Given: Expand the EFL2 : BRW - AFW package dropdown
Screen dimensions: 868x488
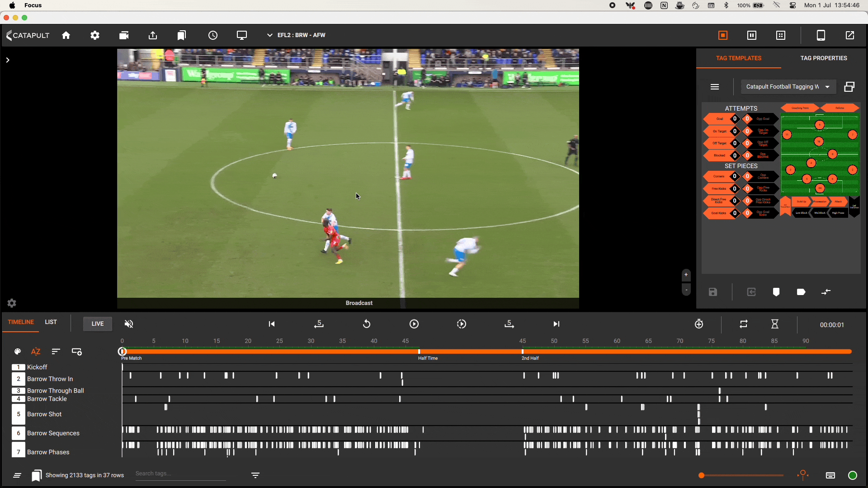Looking at the screenshot, I should 297,35.
